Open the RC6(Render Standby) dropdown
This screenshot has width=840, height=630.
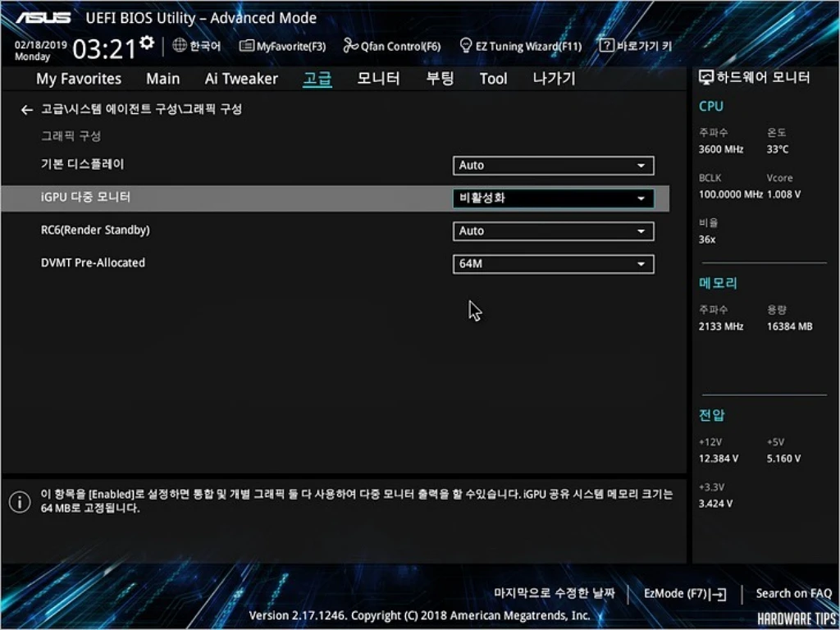pos(553,231)
